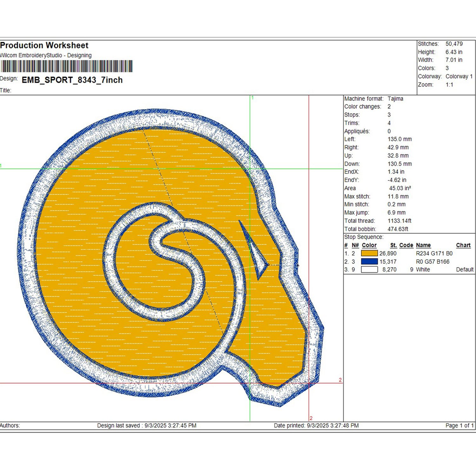Click the "Date printed" timestamp in footer
476x474 pixels.
point(316,425)
